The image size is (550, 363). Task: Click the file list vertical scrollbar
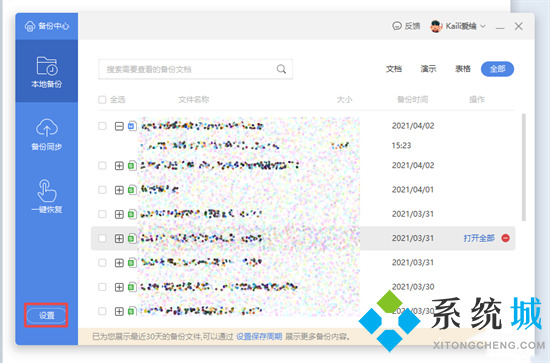pos(524,168)
